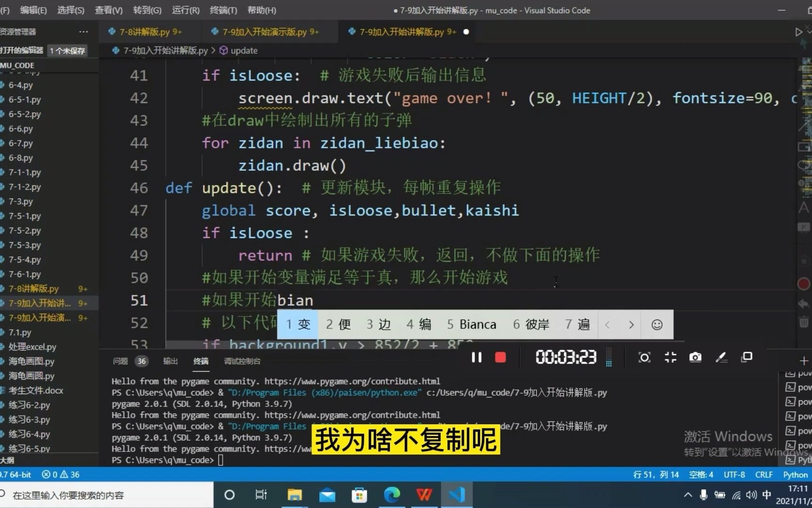The width and height of the screenshot is (812, 508).
Task: Select 7.1.py in the file explorer
Action: point(21,333)
